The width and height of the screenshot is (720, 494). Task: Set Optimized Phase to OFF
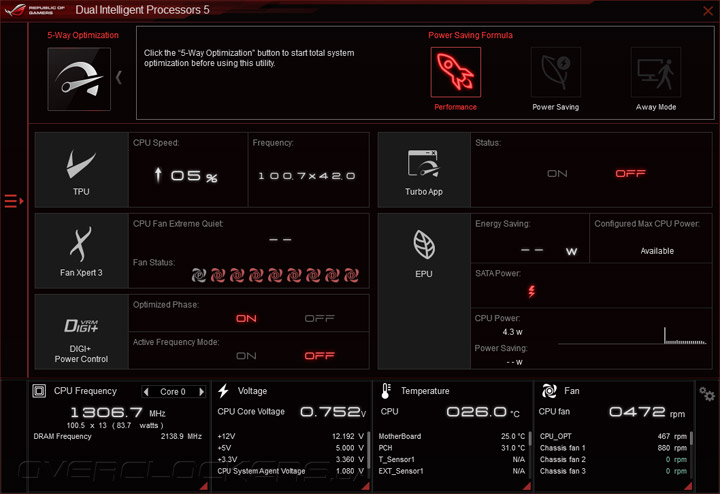click(x=320, y=318)
